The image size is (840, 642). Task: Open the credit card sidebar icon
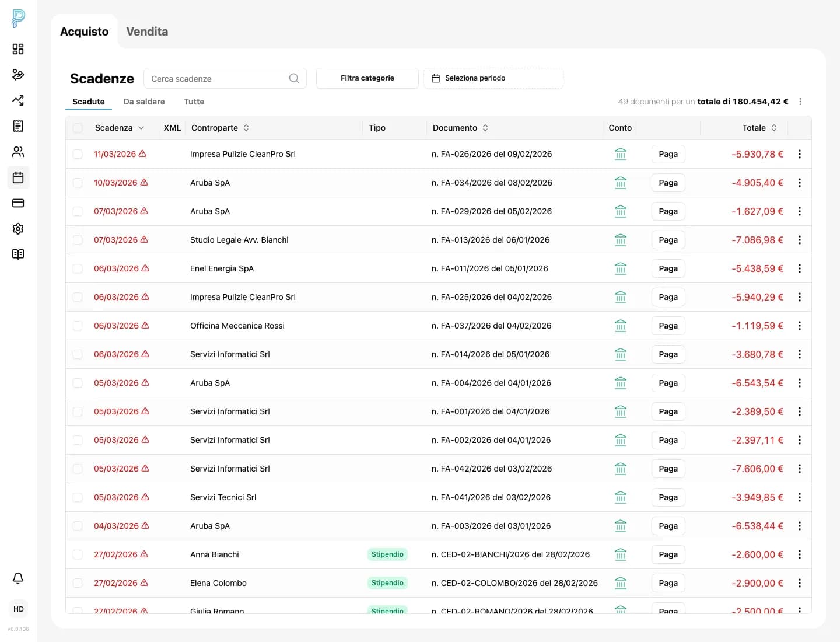[18, 203]
